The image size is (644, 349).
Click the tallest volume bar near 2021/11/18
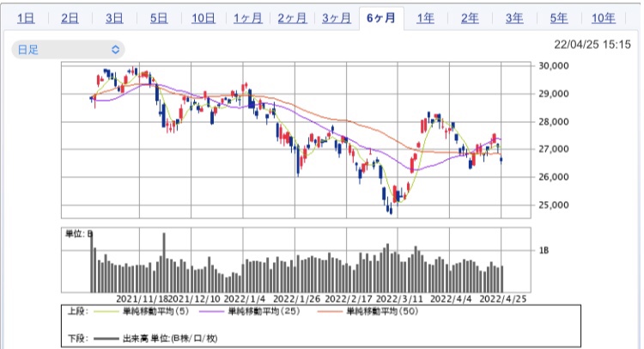(164, 263)
